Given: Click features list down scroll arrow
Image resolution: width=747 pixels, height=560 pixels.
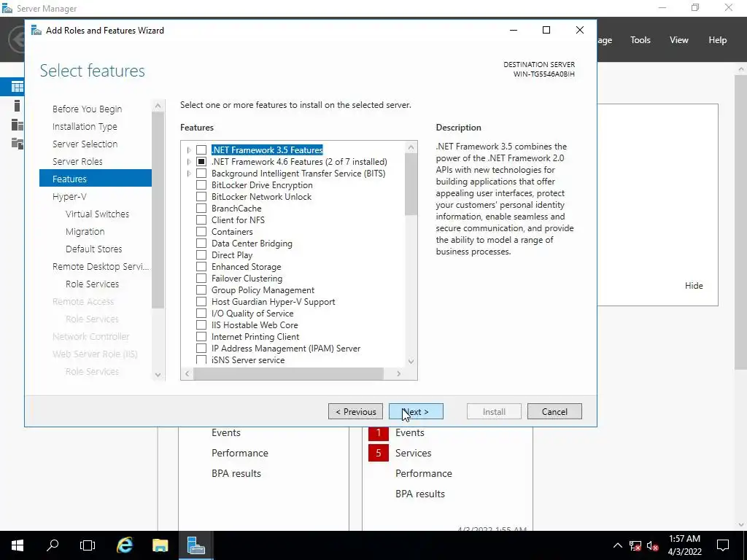Looking at the screenshot, I should point(411,362).
